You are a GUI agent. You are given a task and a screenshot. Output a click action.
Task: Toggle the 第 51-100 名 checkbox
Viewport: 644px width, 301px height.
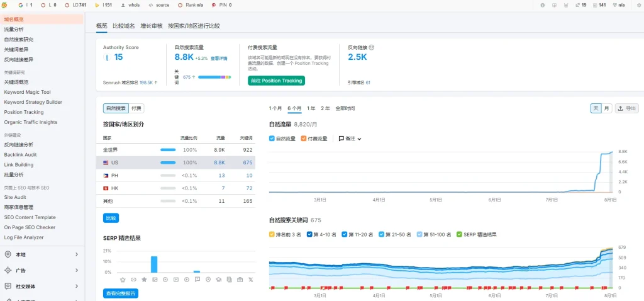click(419, 234)
